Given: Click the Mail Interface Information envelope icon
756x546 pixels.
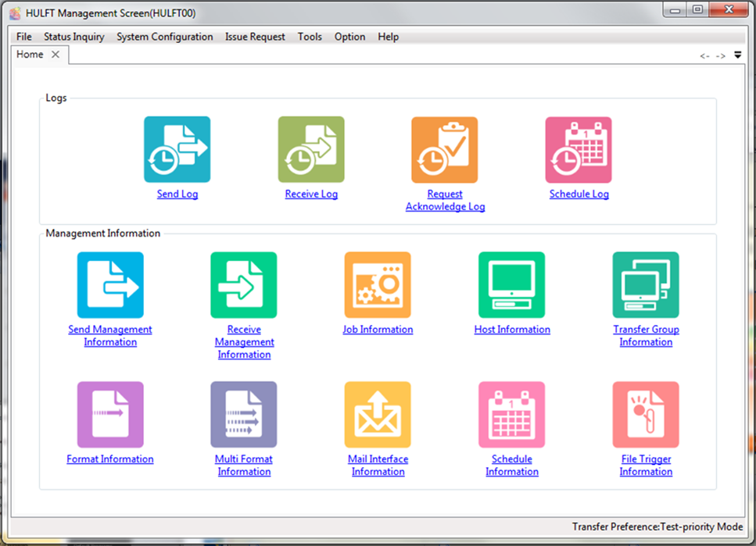Looking at the screenshot, I should [x=378, y=414].
